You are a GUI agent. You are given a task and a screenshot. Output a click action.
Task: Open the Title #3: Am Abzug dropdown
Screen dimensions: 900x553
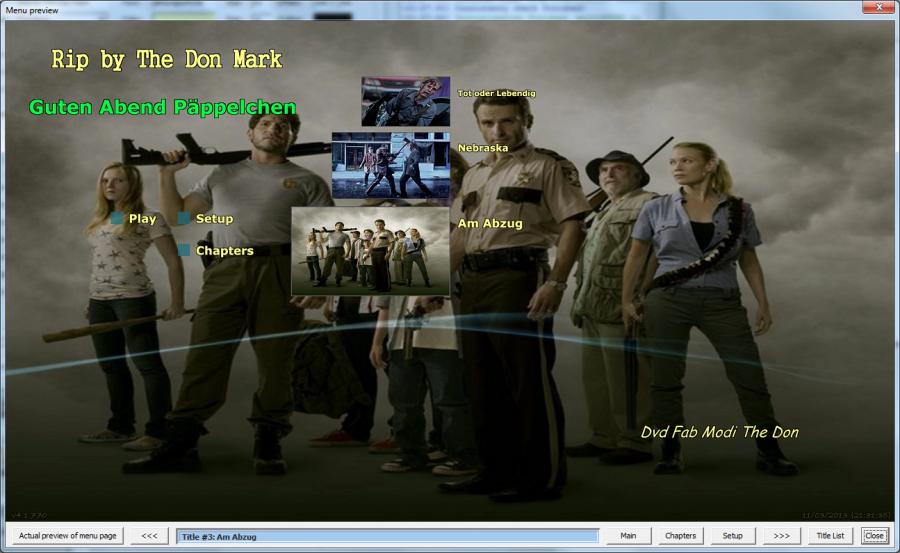[x=387, y=536]
